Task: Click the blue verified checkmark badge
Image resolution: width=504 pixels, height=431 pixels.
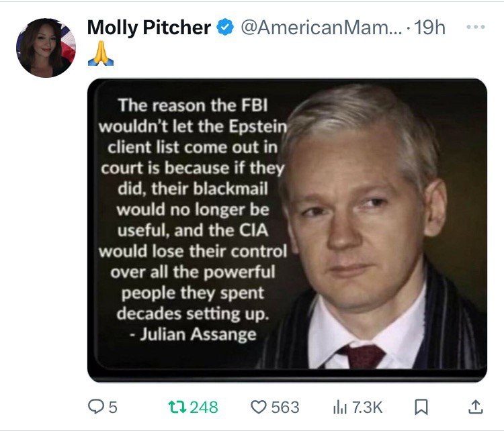Action: pyautogui.click(x=225, y=27)
